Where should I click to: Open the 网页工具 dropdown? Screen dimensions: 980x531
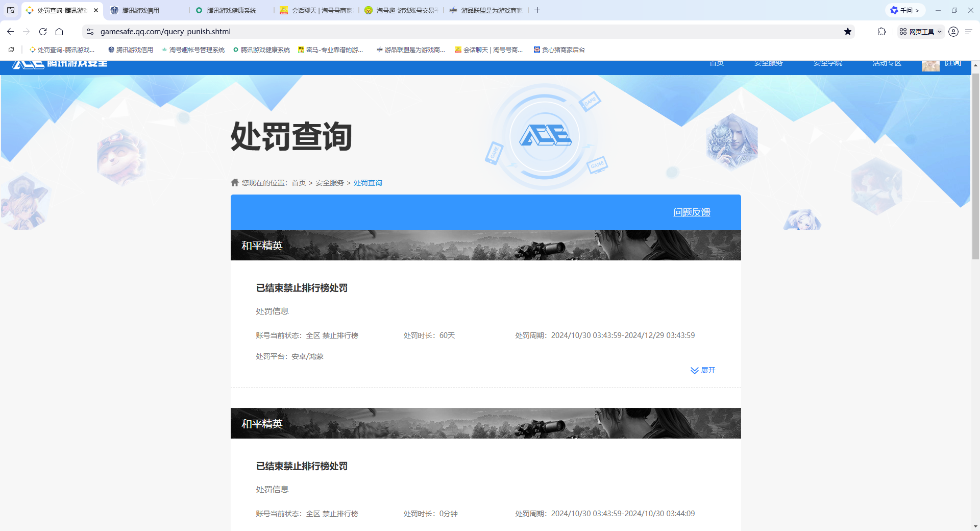pyautogui.click(x=921, y=32)
